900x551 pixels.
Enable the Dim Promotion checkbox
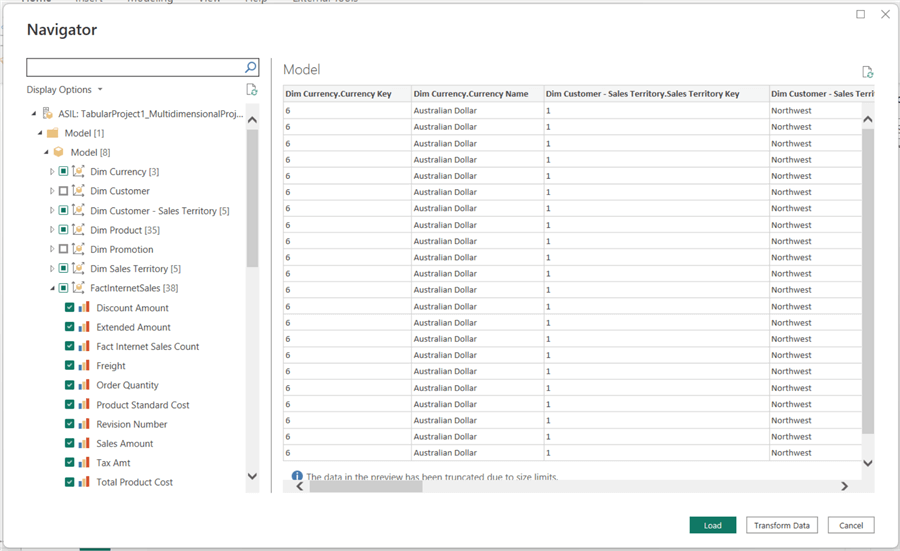[63, 249]
